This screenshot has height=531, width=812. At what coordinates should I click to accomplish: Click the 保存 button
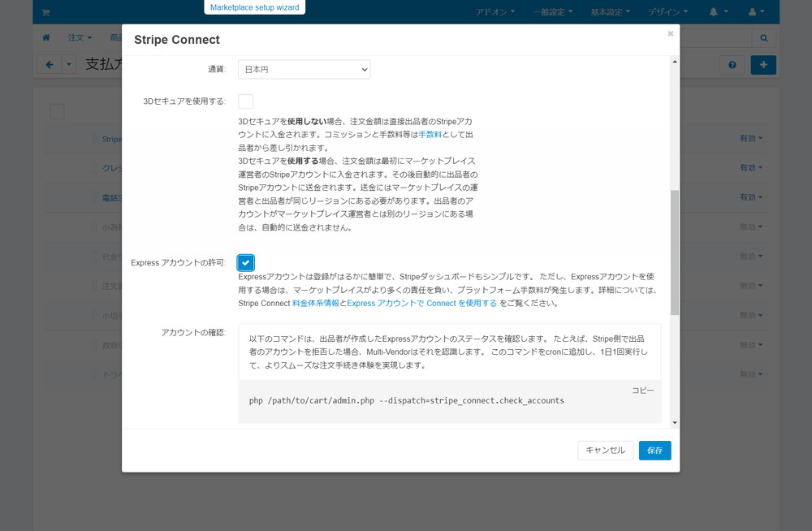click(654, 450)
